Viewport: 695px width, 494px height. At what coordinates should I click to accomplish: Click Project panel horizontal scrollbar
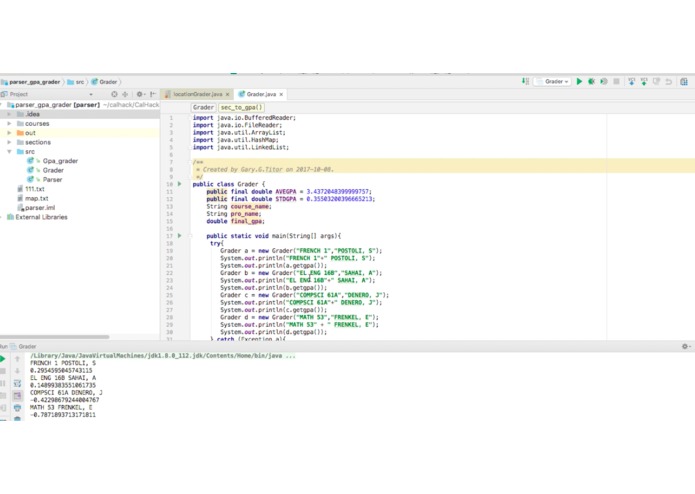point(54,337)
